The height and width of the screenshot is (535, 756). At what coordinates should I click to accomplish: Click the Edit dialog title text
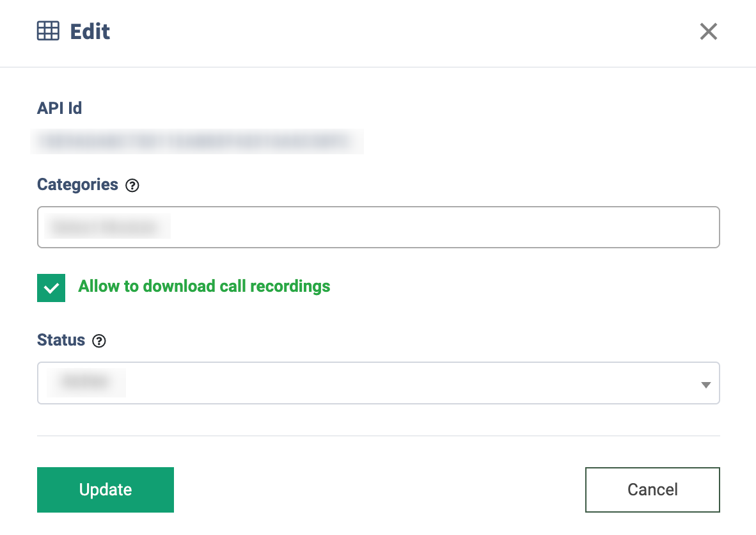click(90, 32)
